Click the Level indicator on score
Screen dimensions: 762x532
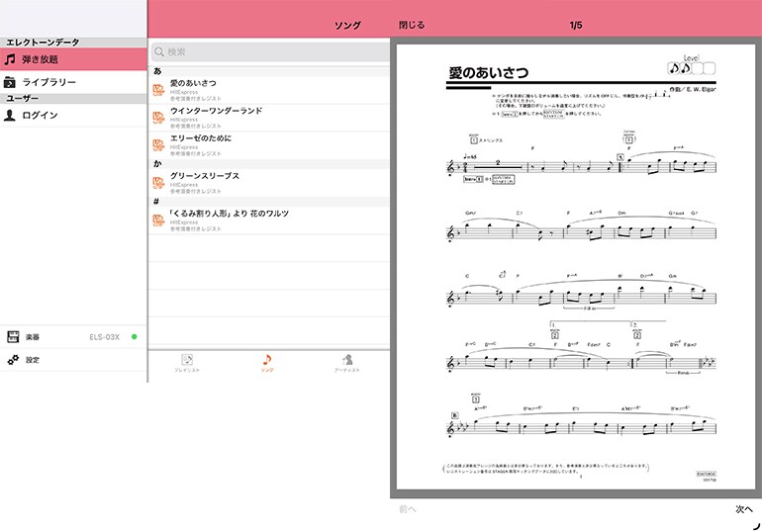tap(691, 65)
